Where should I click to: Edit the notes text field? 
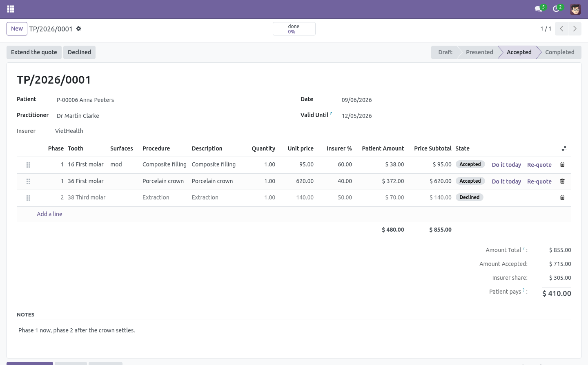pyautogui.click(x=294, y=330)
